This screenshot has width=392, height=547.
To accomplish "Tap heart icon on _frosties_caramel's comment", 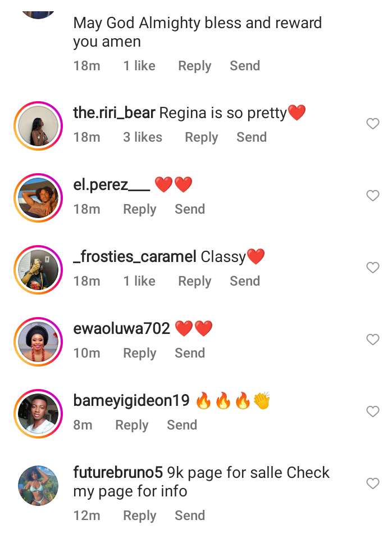I will (373, 268).
